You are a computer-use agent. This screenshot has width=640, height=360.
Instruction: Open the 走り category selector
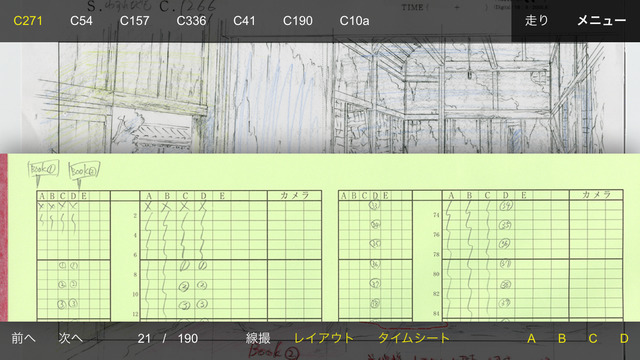537,20
